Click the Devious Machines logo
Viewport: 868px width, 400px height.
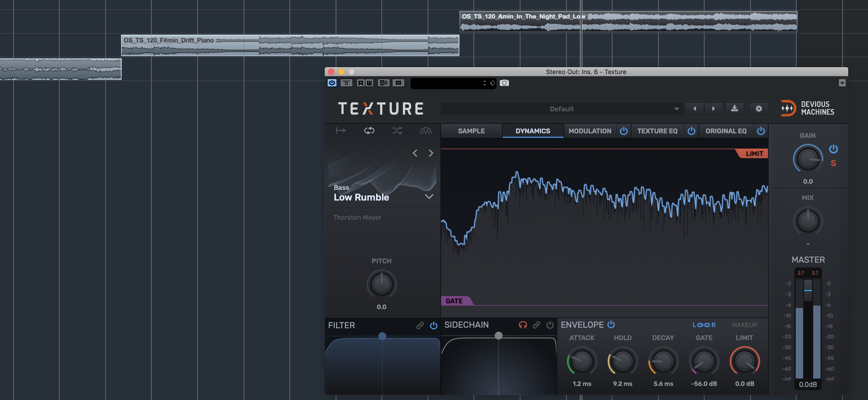pos(807,108)
